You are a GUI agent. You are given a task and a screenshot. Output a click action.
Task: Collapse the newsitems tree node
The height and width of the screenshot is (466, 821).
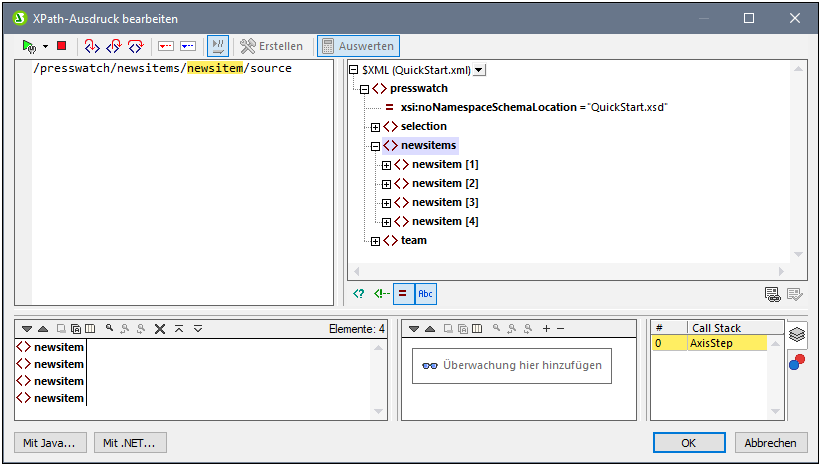(x=376, y=146)
